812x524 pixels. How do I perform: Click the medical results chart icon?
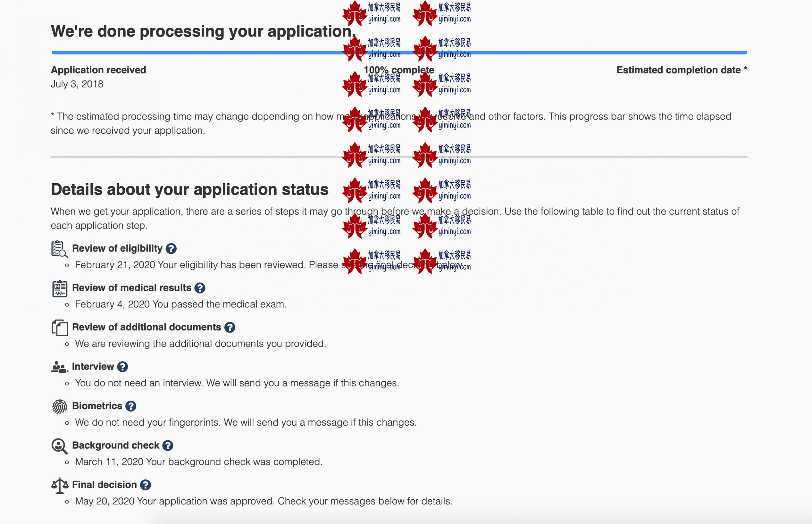[60, 288]
